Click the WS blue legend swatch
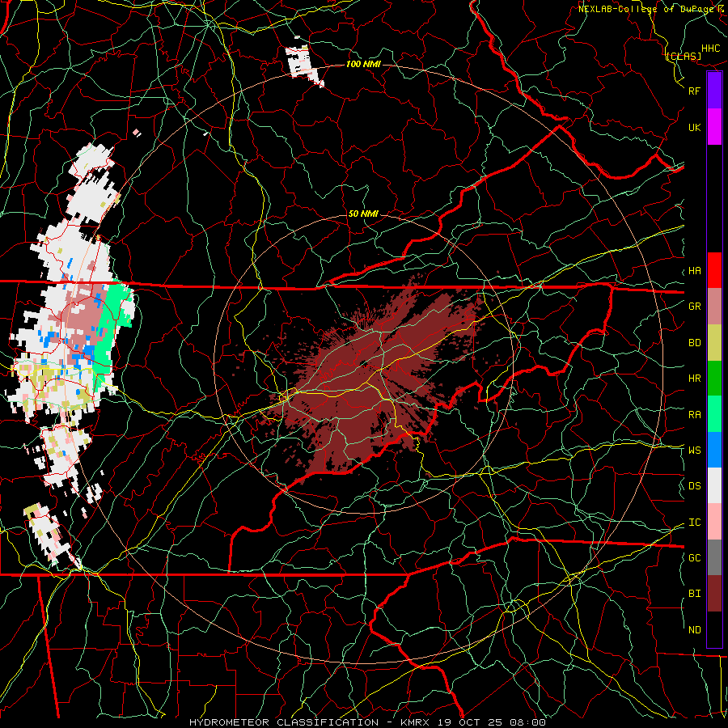This screenshot has height=728, width=728. [714, 450]
